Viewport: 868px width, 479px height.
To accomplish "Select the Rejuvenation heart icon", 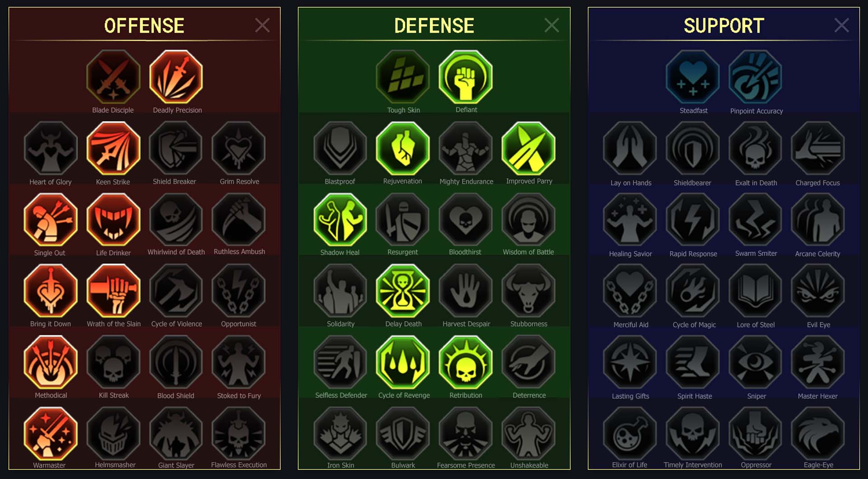I will 403,148.
